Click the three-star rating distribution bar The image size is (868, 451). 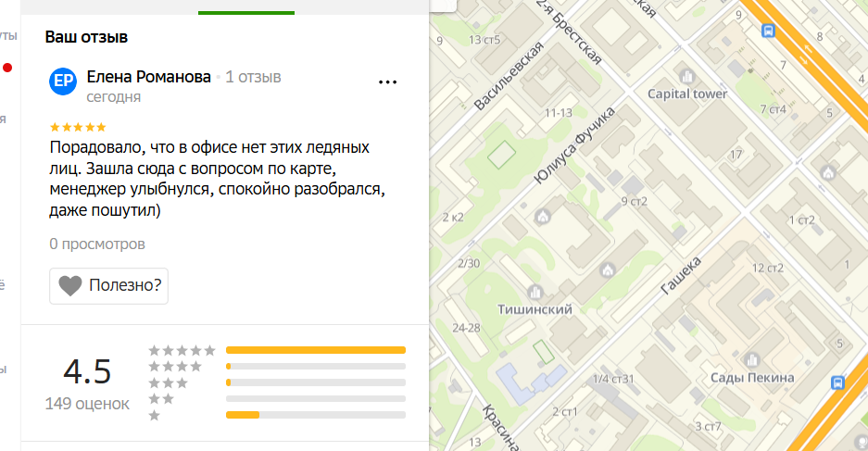pyautogui.click(x=316, y=382)
